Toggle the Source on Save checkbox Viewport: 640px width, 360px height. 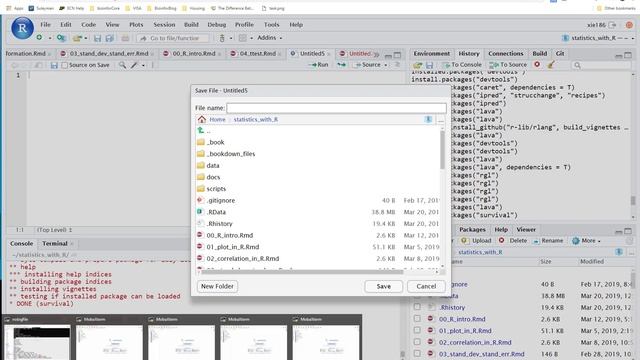[x=64, y=65]
